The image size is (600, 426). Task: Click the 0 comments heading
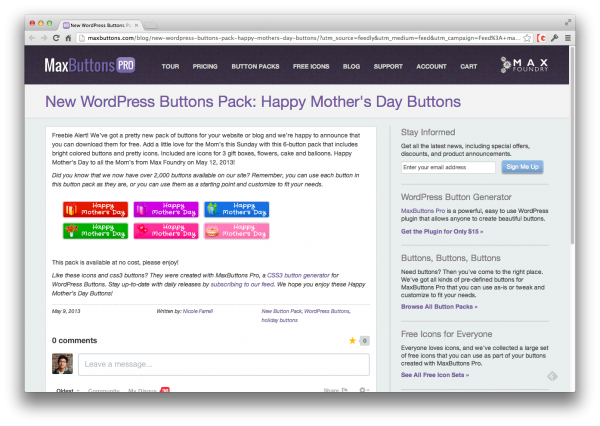[x=75, y=341]
